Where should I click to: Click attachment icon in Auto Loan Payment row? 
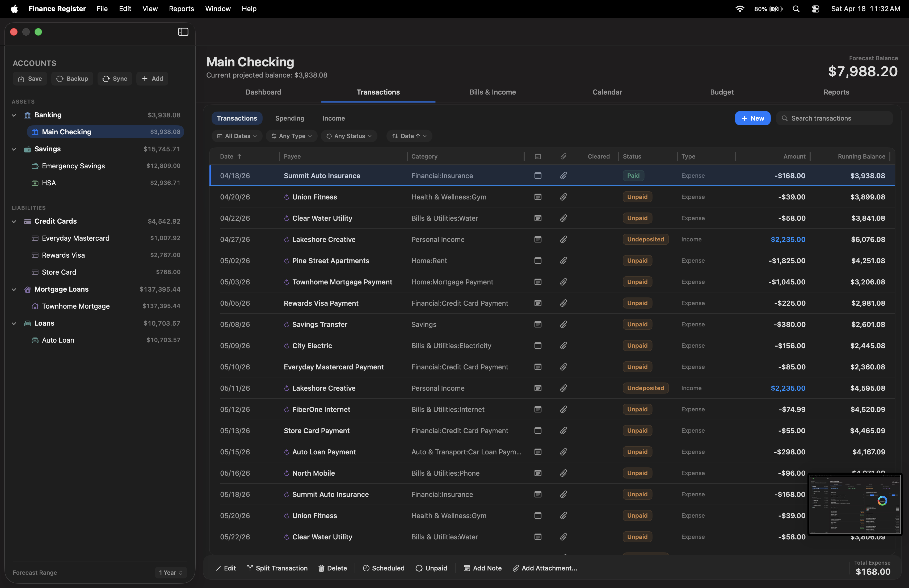click(563, 452)
